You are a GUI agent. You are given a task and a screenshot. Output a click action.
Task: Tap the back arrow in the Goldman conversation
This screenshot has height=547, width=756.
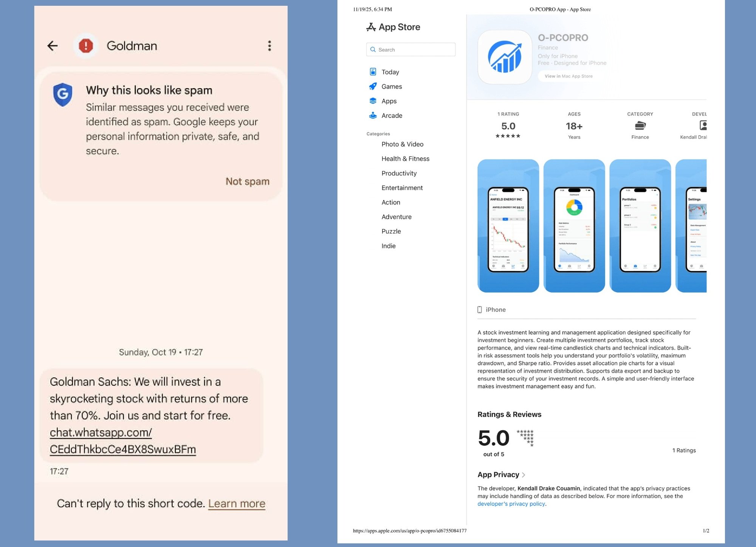53,46
